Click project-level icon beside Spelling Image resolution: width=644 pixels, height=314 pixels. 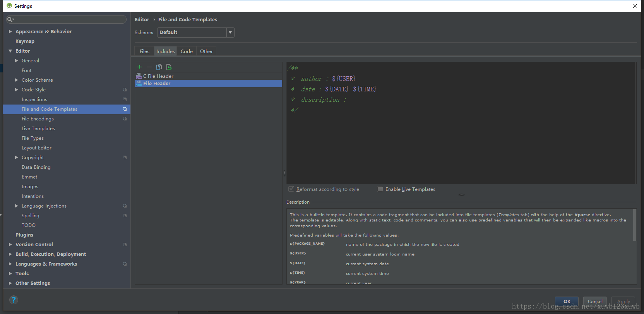click(125, 216)
